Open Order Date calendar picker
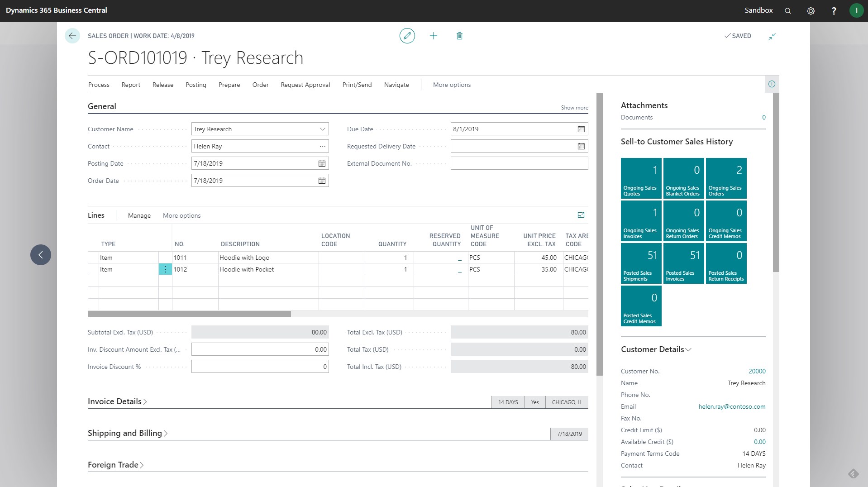Screen dimensions: 868x487 [x=322, y=181]
